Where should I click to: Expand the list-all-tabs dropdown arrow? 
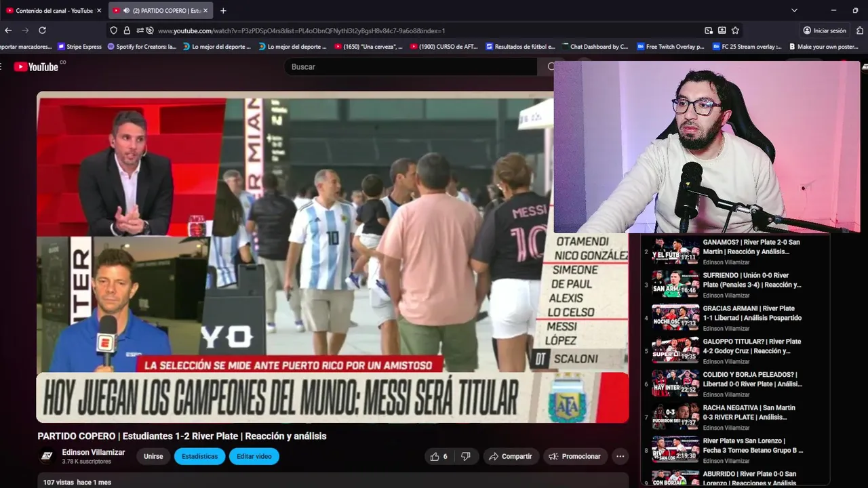tap(794, 10)
